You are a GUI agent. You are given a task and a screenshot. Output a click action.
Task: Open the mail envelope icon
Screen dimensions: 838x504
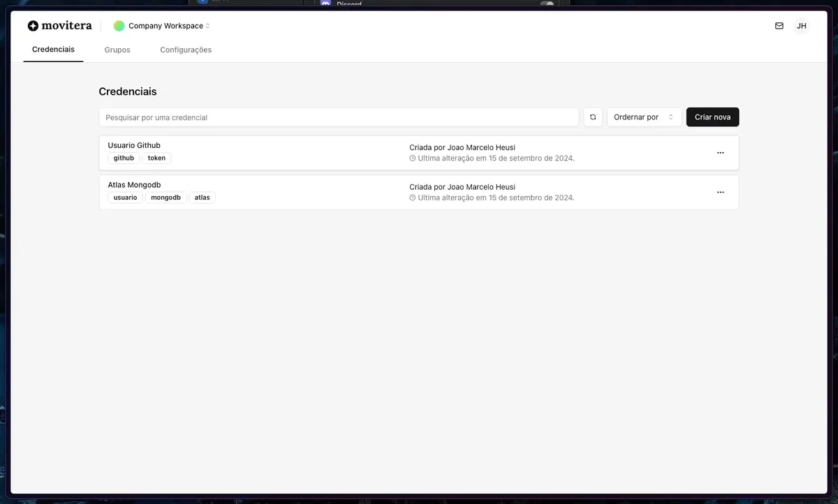[x=779, y=25]
